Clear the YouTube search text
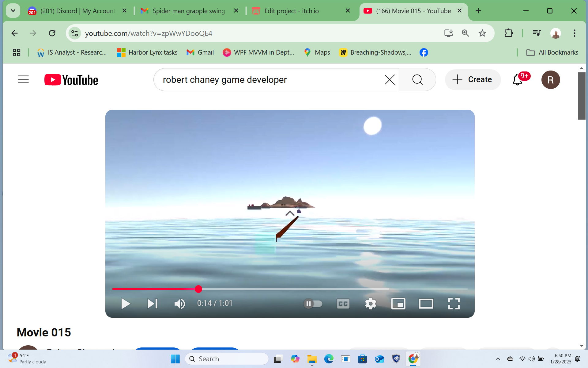Viewport: 588px width, 368px height. [389, 80]
